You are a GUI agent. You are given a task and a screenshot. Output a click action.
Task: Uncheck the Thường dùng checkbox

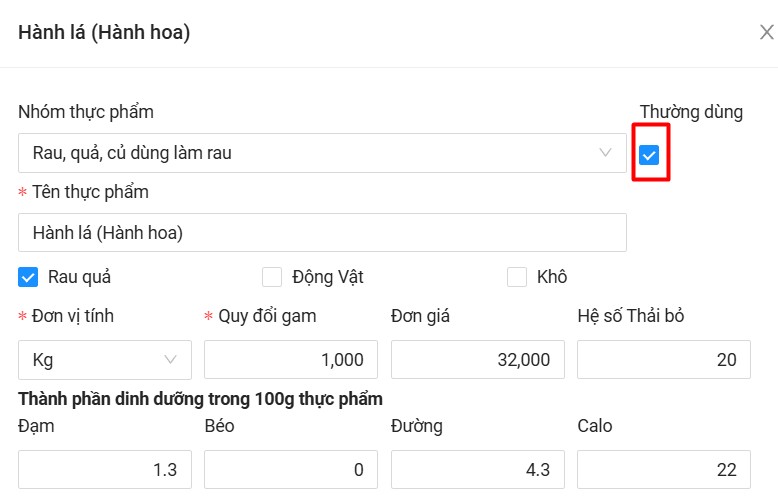click(650, 154)
